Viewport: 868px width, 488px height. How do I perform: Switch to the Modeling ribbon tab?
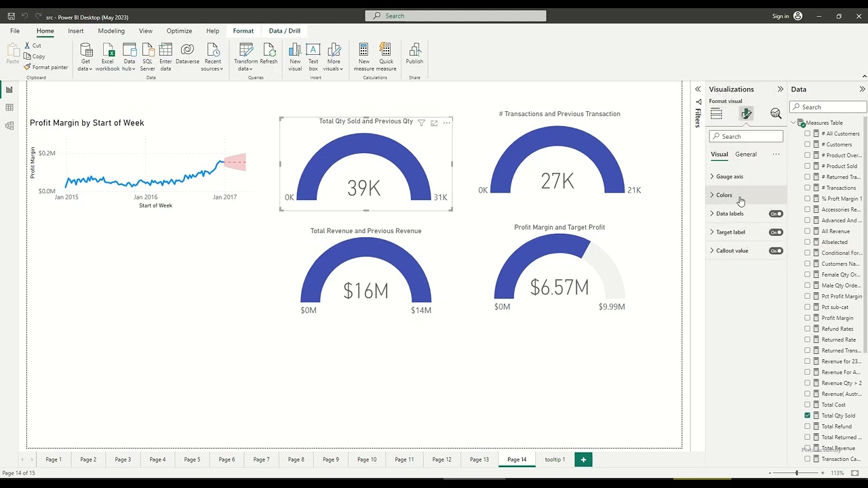111,31
